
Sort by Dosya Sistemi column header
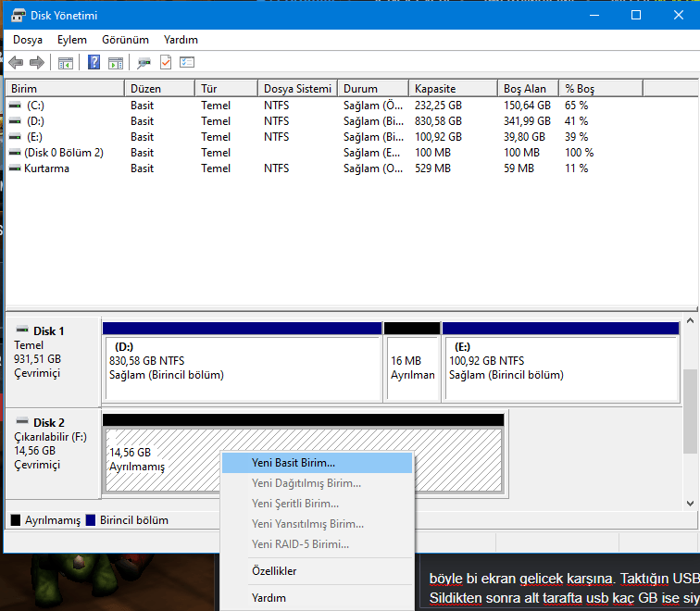(x=298, y=88)
